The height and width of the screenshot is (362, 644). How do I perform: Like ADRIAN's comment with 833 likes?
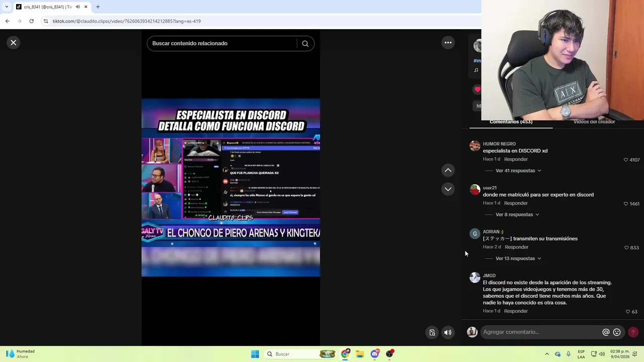tap(626, 248)
